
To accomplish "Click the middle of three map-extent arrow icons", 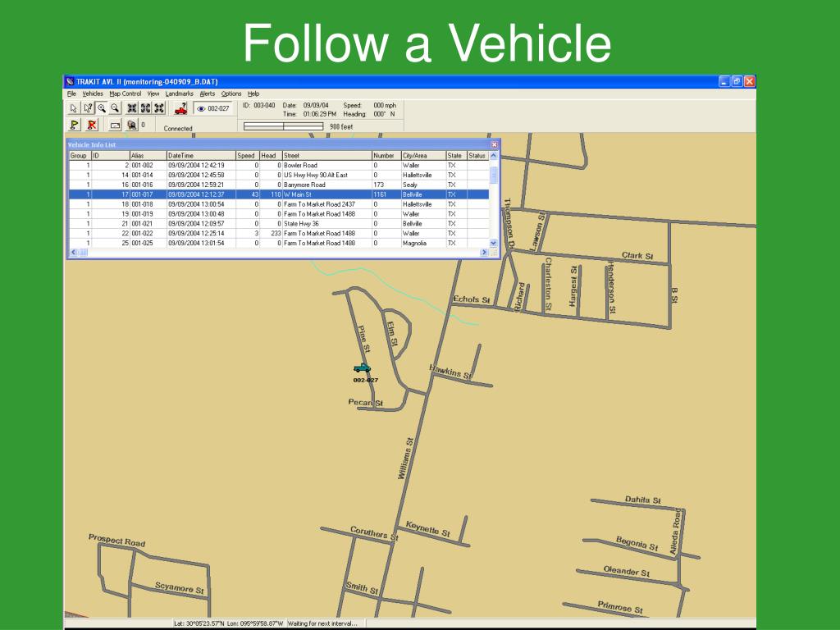I will point(145,109).
